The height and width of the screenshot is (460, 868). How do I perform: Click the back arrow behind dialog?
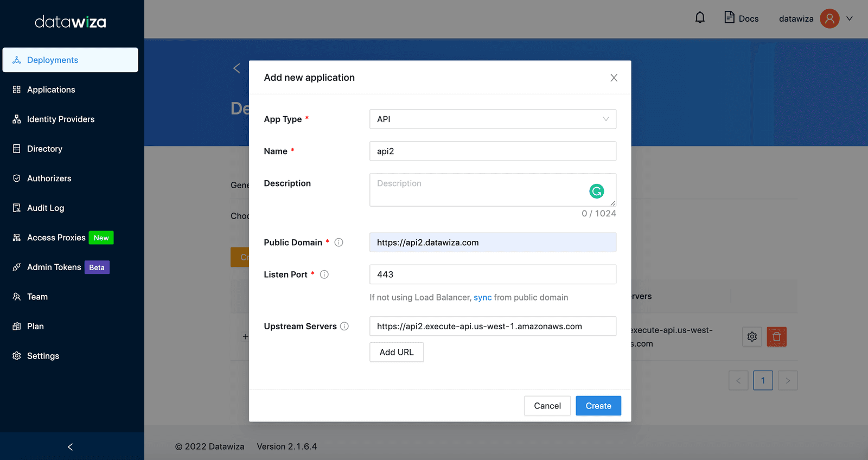coord(237,68)
